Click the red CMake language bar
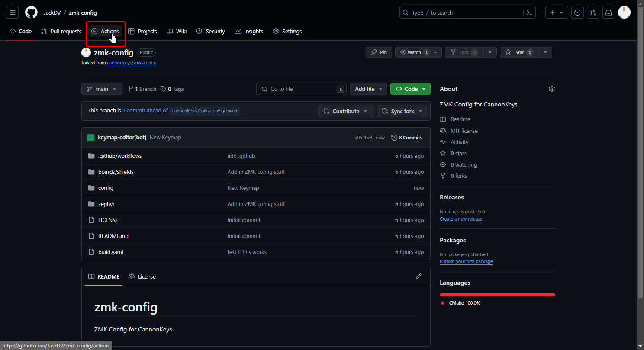Screen dimensions: 644x350 pyautogui.click(x=497, y=295)
